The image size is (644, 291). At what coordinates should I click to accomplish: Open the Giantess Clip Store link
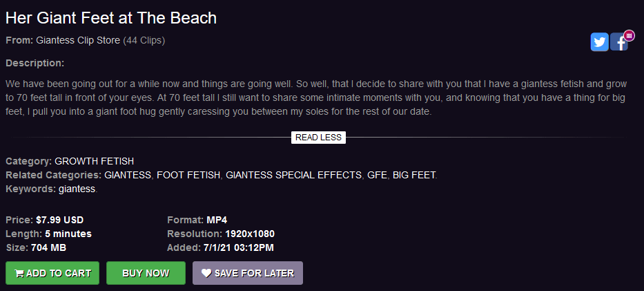78,40
